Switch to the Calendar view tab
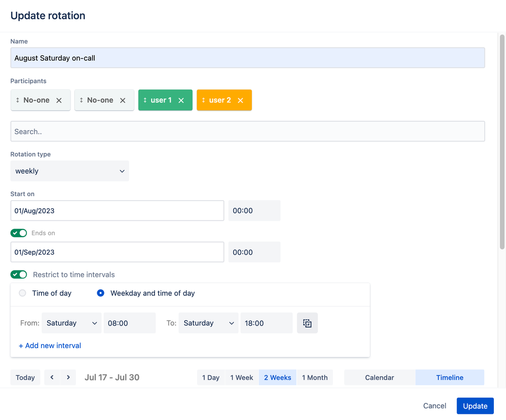 pos(379,377)
